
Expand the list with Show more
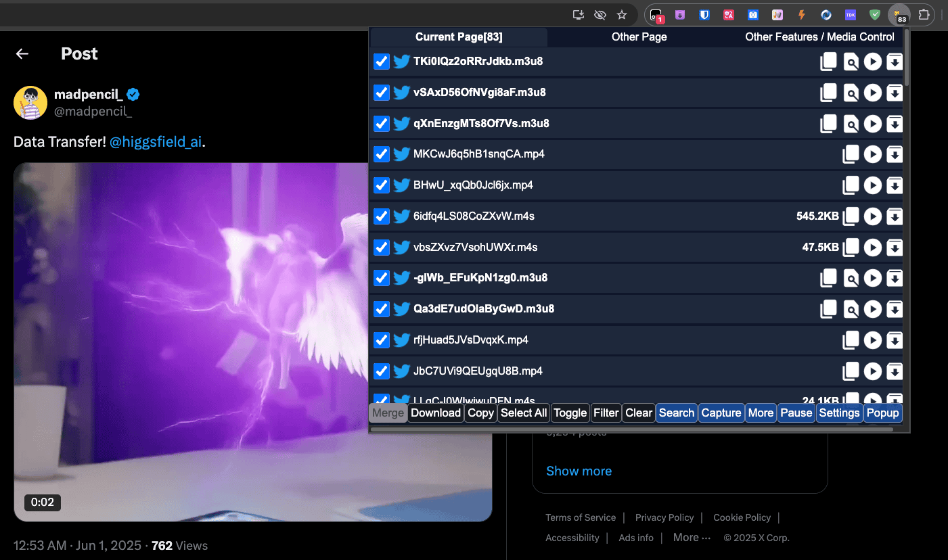pos(579,471)
